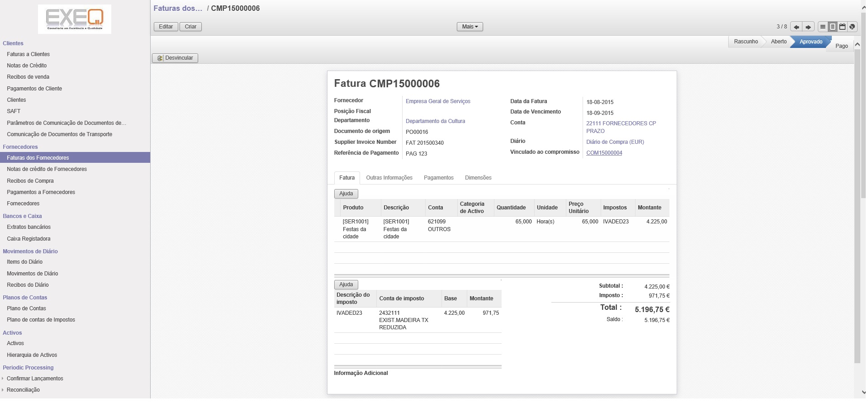The image size is (868, 417).
Task: Open supplier Empresa Geral de Serviços link
Action: (x=438, y=101)
